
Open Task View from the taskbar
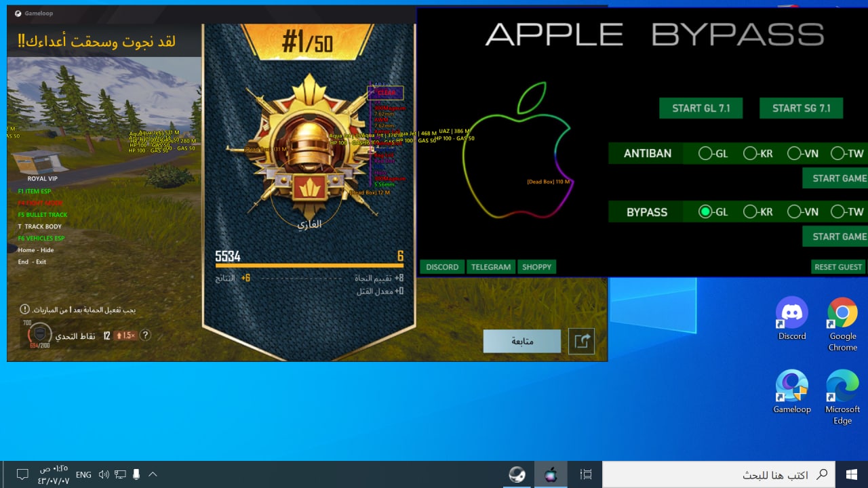click(587, 474)
